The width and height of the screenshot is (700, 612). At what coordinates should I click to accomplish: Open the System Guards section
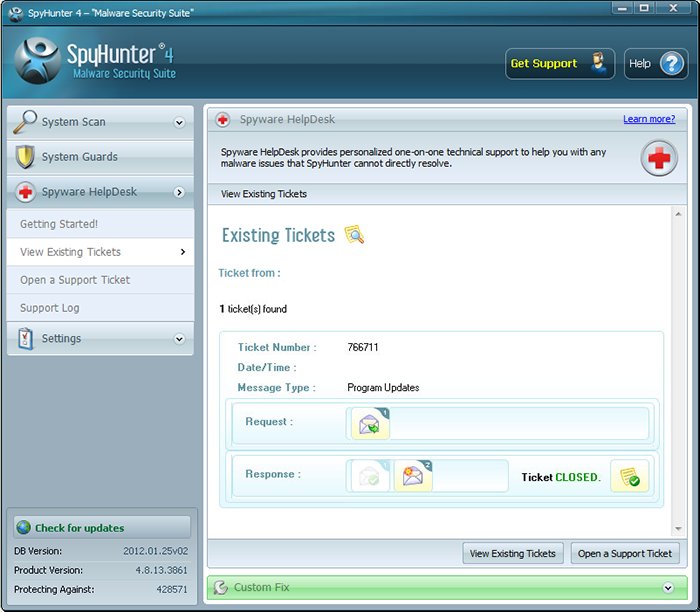pyautogui.click(x=79, y=157)
